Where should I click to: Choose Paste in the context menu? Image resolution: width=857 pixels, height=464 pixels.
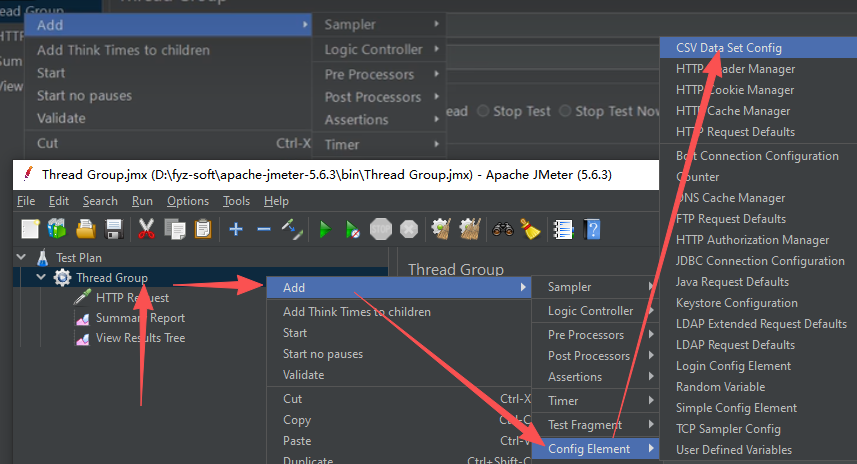[399, 440]
